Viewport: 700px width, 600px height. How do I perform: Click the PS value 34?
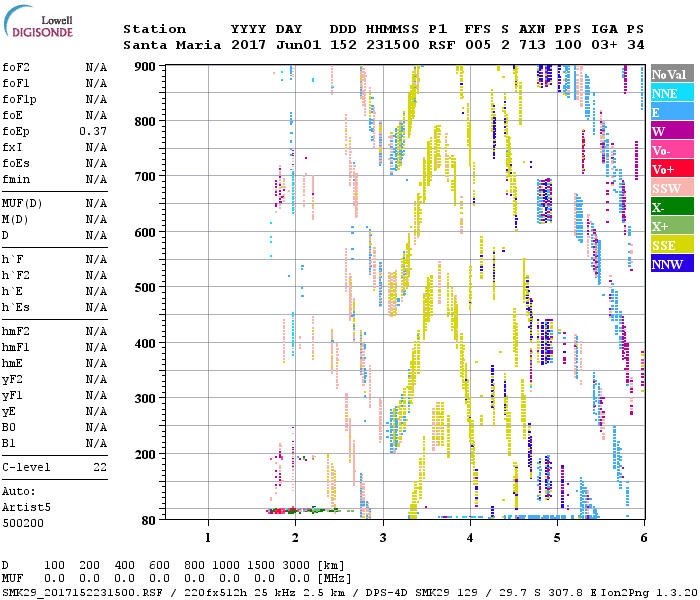pyautogui.click(x=635, y=45)
